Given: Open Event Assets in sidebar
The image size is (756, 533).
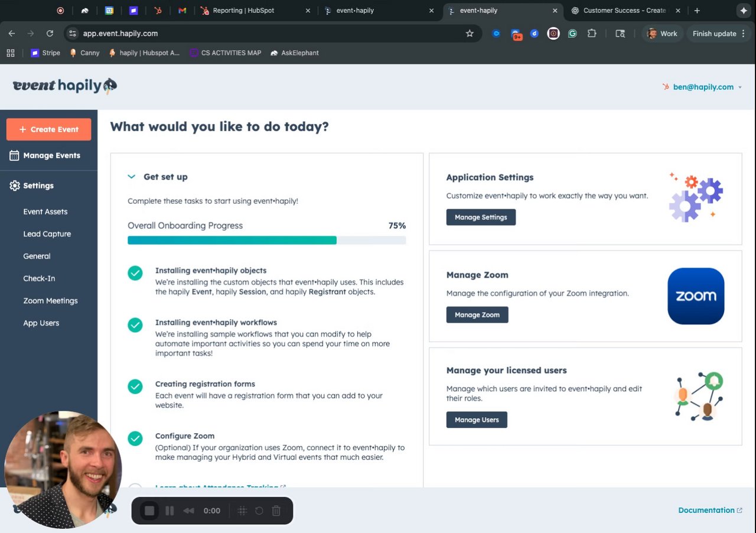Looking at the screenshot, I should tap(45, 212).
